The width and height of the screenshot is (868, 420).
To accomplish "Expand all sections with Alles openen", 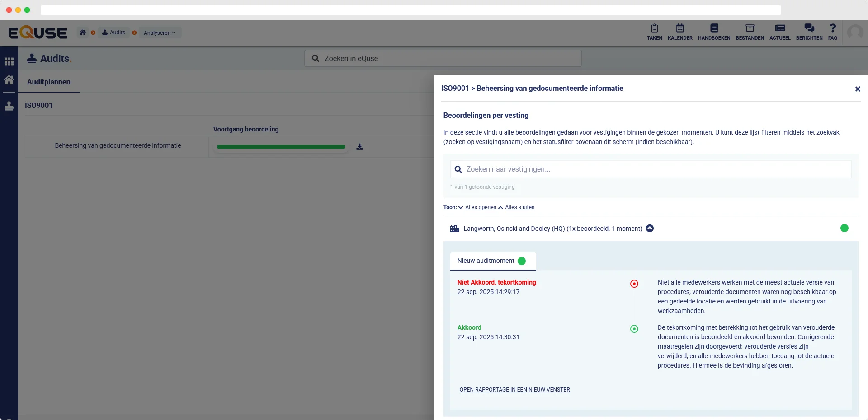I will 481,207.
